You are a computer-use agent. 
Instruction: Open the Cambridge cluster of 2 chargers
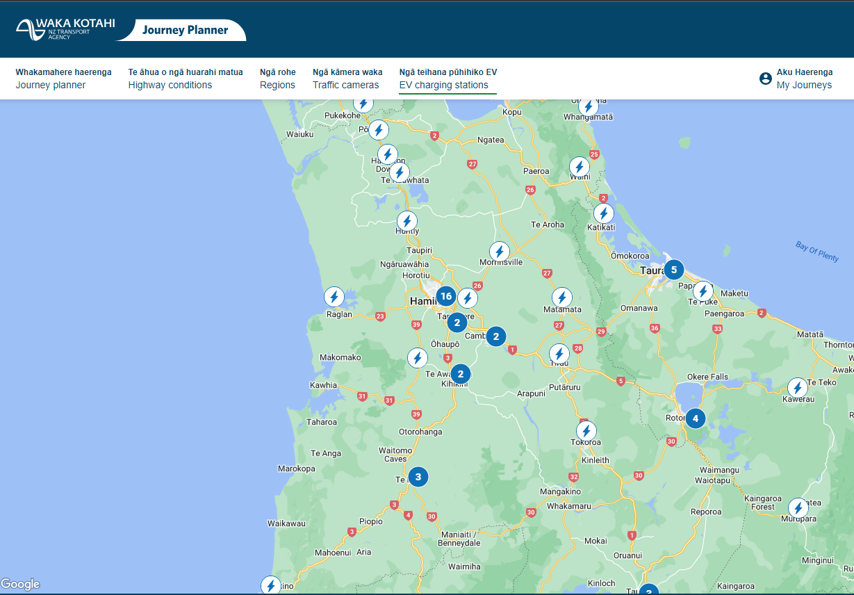496,337
